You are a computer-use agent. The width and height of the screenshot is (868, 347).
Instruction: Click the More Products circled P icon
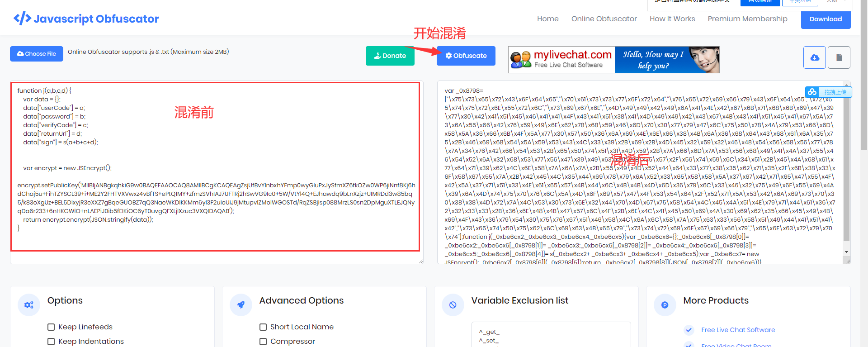coord(665,305)
